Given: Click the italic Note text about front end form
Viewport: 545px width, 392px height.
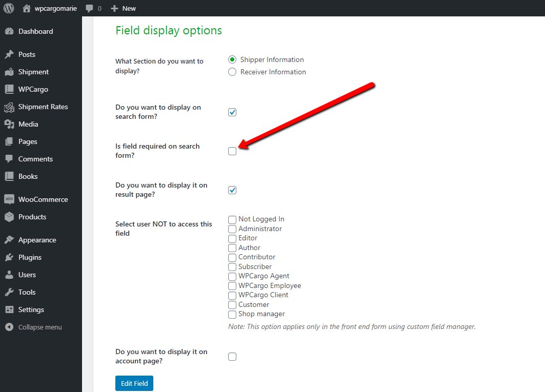Looking at the screenshot, I should pyautogui.click(x=352, y=327).
